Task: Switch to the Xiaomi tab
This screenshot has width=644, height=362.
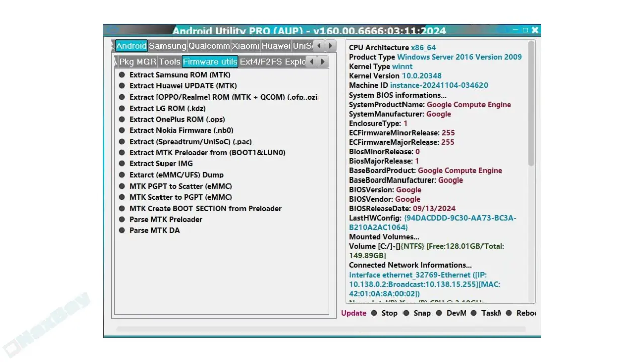Action: click(246, 46)
